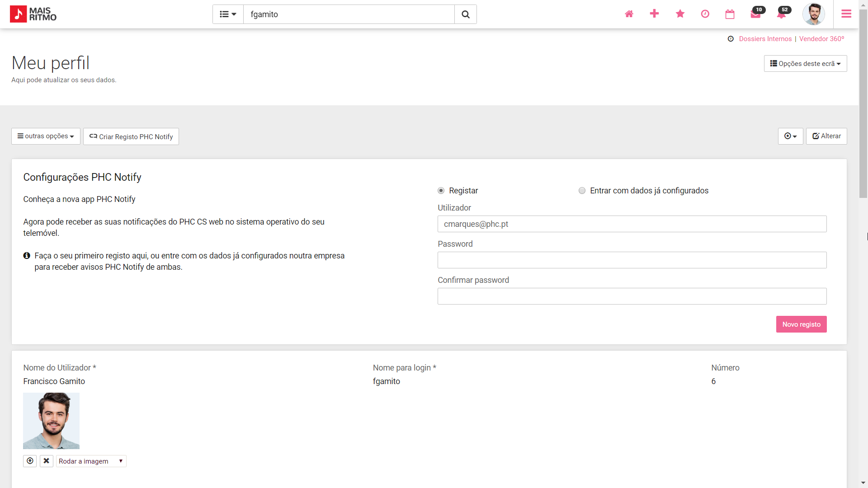This screenshot has width=868, height=488.
Task: Remove profile image with X icon
Action: pos(47,461)
